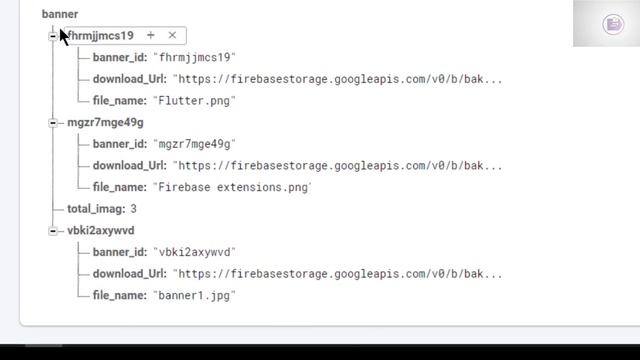The height and width of the screenshot is (360, 640).
Task: Edit banner_id value mgzr7mge49g
Action: [194, 144]
